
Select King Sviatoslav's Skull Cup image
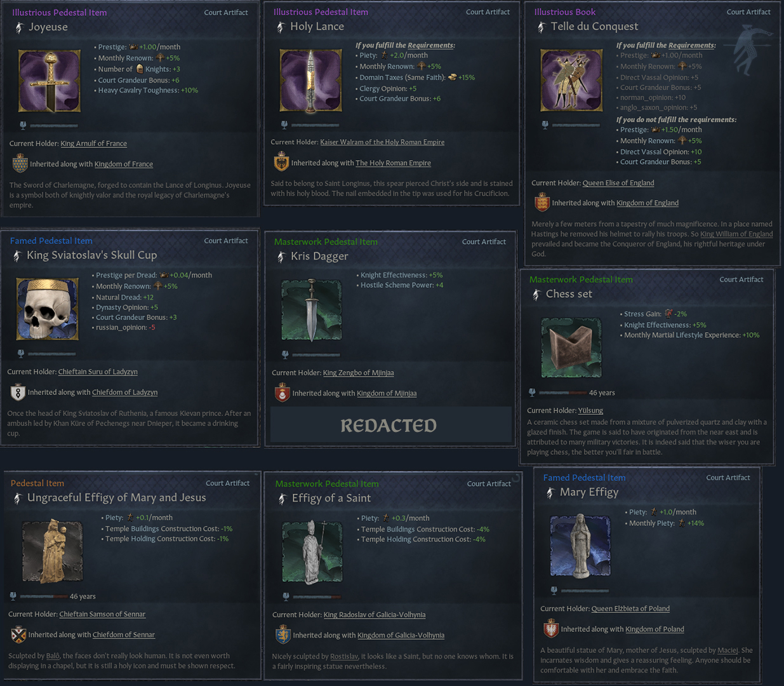[48, 309]
